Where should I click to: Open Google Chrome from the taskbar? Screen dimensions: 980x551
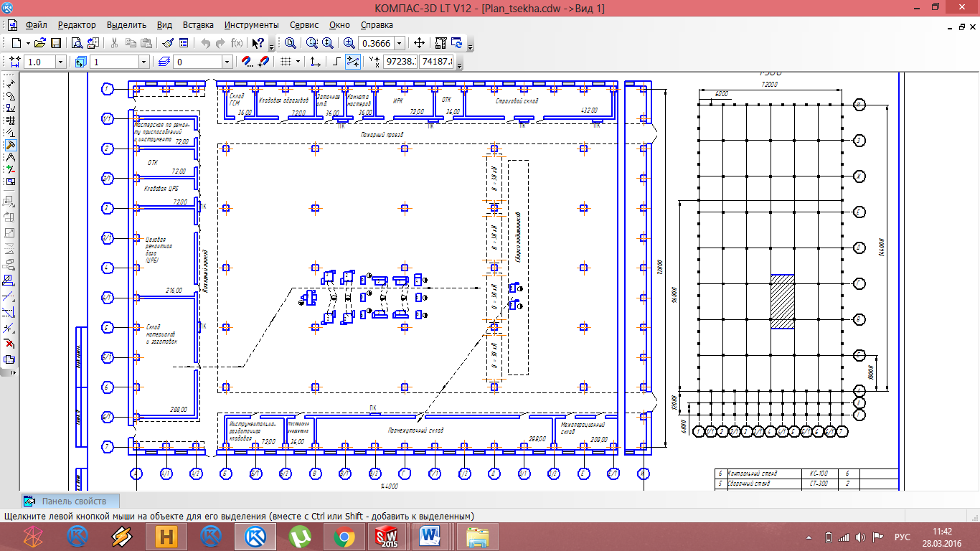click(x=344, y=536)
